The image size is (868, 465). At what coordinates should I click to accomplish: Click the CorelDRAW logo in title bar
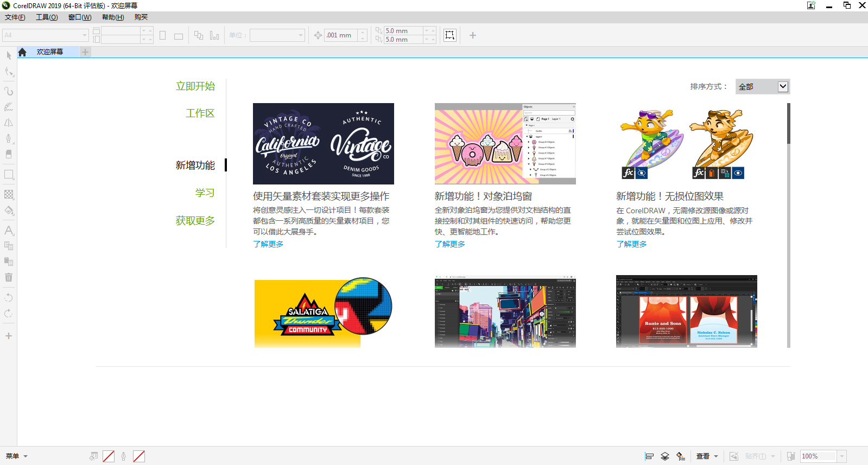[x=6, y=5]
